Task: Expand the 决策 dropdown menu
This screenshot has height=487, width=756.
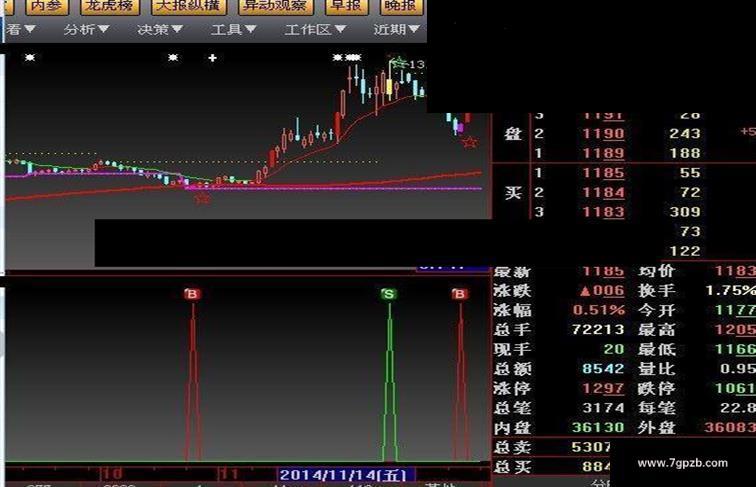Action: [x=160, y=29]
